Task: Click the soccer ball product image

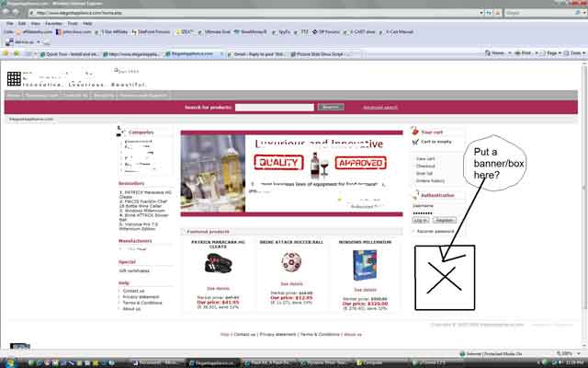Action: tap(291, 262)
